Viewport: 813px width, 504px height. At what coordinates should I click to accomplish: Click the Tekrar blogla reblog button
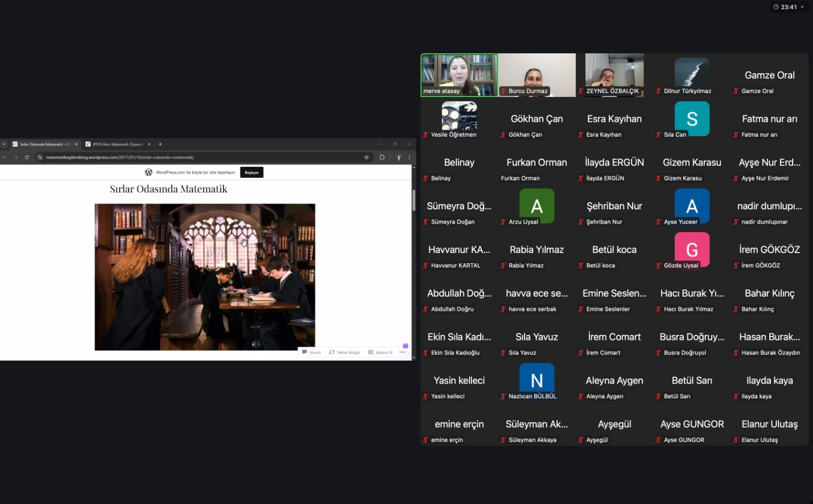coord(345,352)
